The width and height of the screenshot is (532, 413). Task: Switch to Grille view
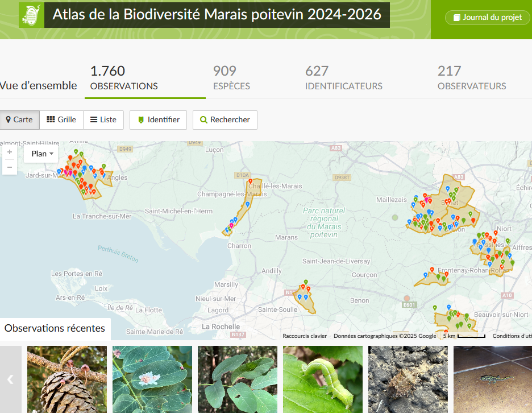click(61, 120)
